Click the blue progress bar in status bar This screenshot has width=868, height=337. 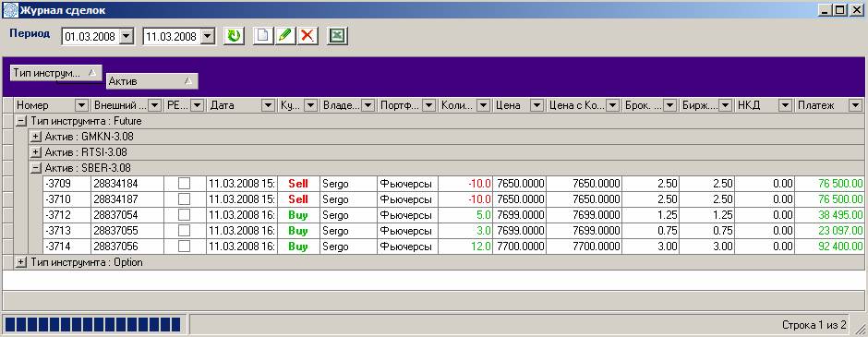[93, 324]
